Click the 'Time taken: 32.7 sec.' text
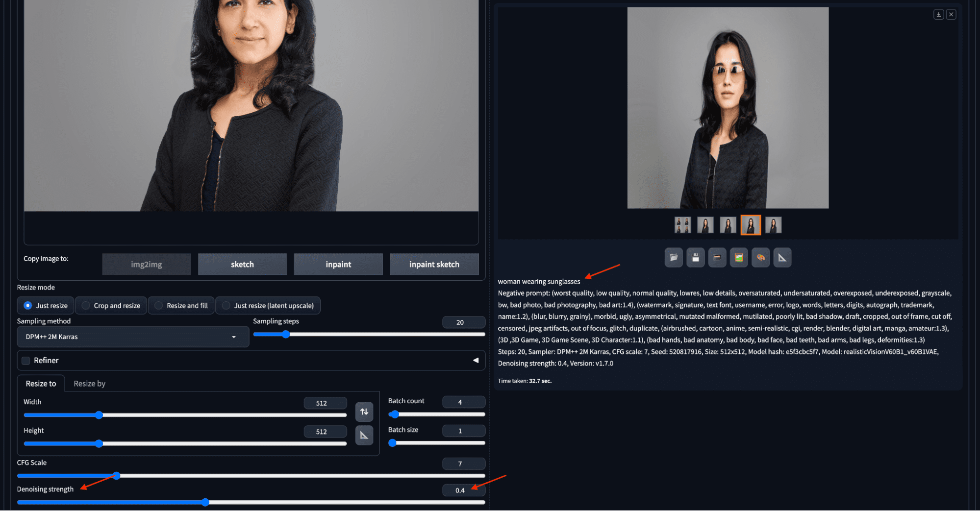The height and width of the screenshot is (511, 980). (x=525, y=381)
